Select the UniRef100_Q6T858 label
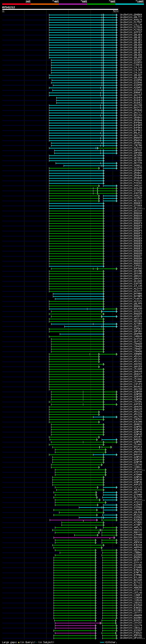Viewport: 146px width, 644px height. coord(131,156)
